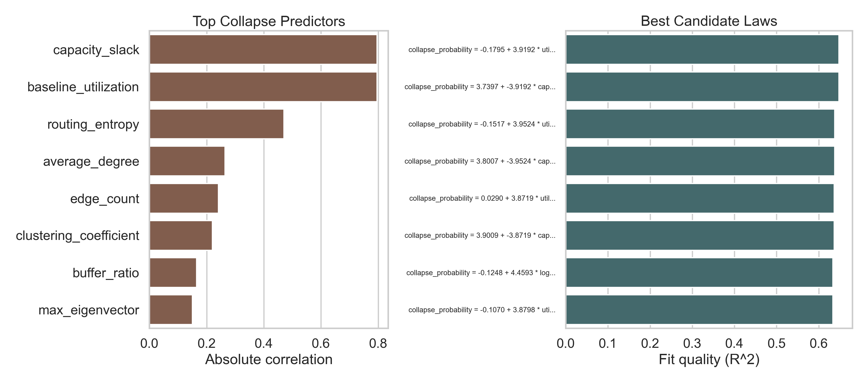Click the average_degree axis label
The image size is (868, 382).
[x=91, y=162]
